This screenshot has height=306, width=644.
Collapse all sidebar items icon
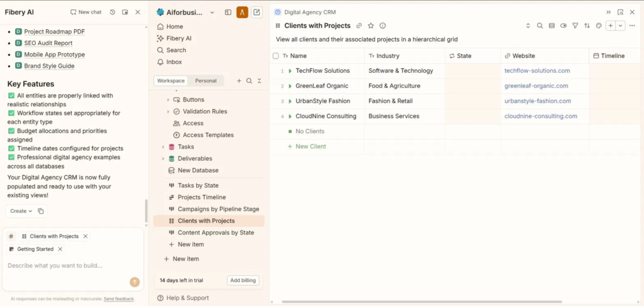pyautogui.click(x=259, y=81)
